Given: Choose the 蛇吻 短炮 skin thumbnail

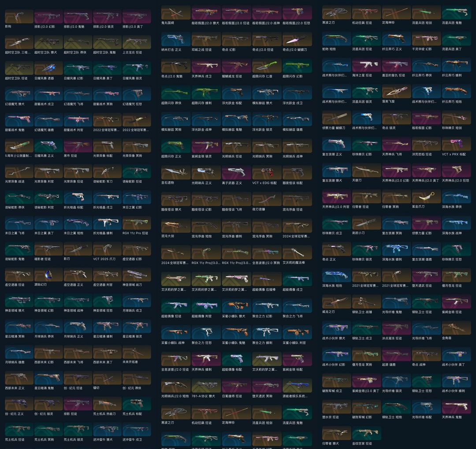Looking at the screenshot, I should pyautogui.click(x=337, y=39).
